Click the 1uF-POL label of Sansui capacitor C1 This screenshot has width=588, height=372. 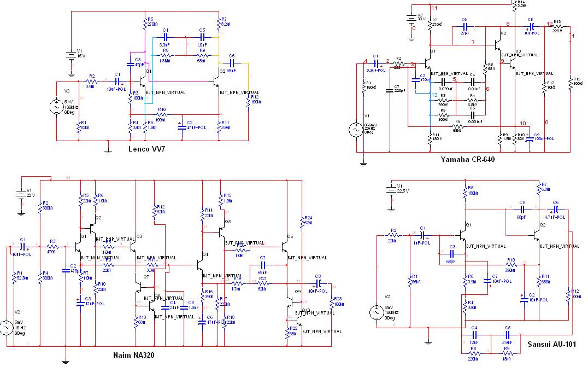[x=422, y=243]
